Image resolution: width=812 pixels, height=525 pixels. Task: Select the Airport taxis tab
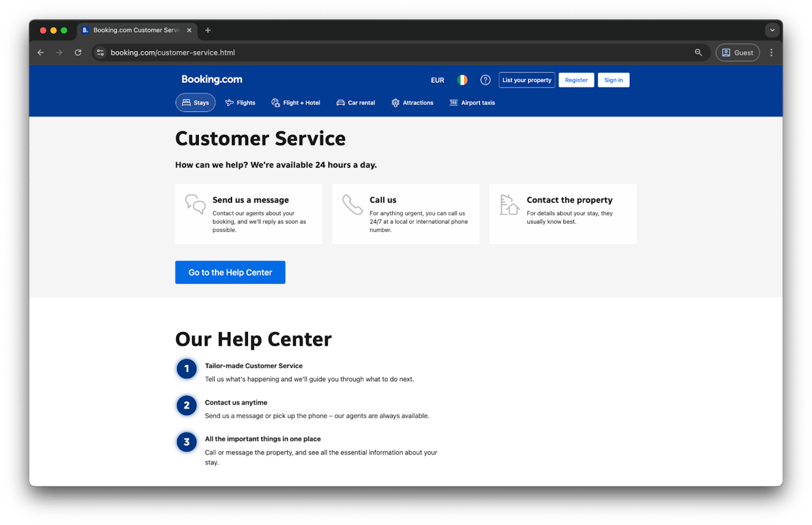pos(472,103)
